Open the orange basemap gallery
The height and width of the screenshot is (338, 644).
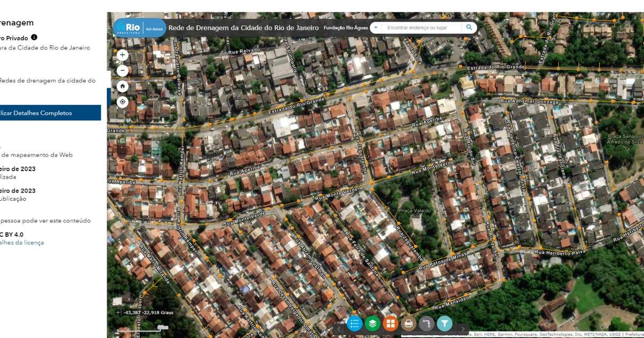[390, 324]
